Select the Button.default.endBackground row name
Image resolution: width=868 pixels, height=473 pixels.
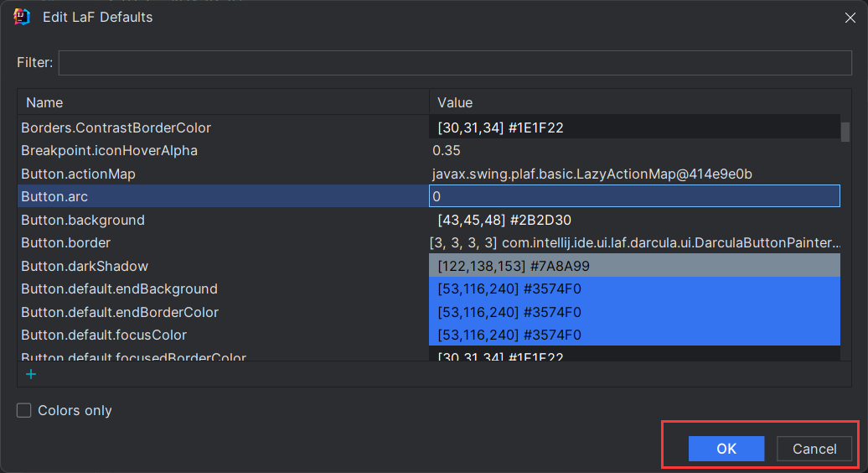(x=119, y=288)
